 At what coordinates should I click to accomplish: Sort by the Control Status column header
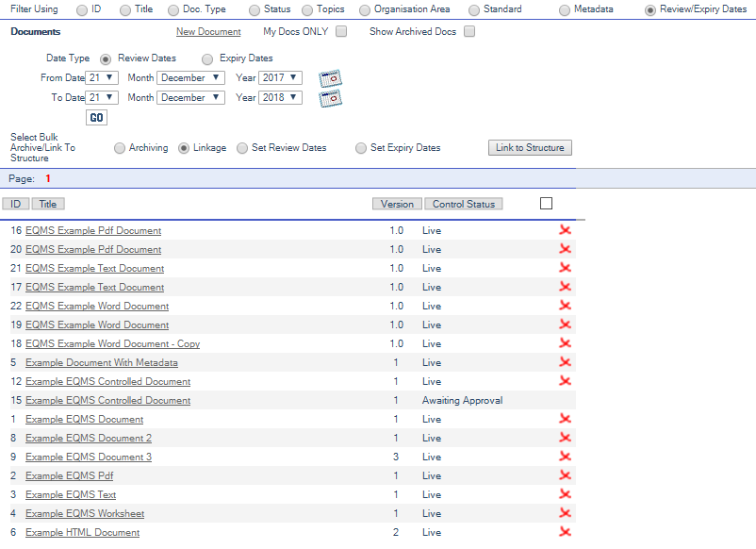[x=464, y=204]
